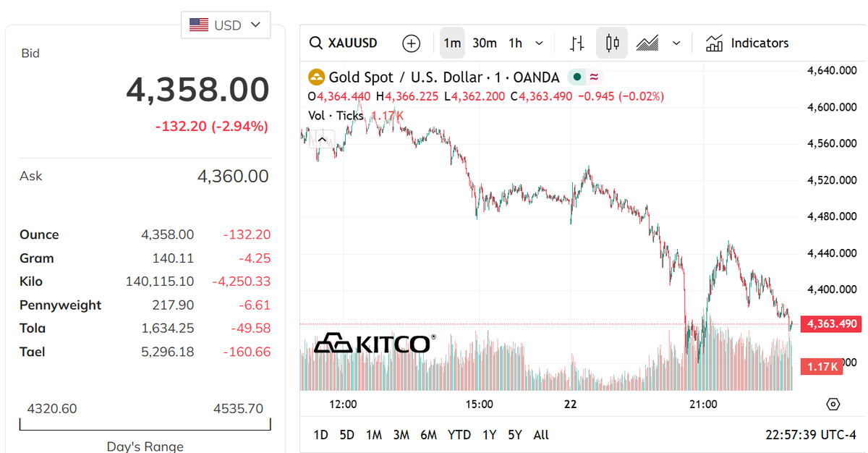868x453 pixels.
Task: Select the Bars chart style icon
Action: pos(576,43)
